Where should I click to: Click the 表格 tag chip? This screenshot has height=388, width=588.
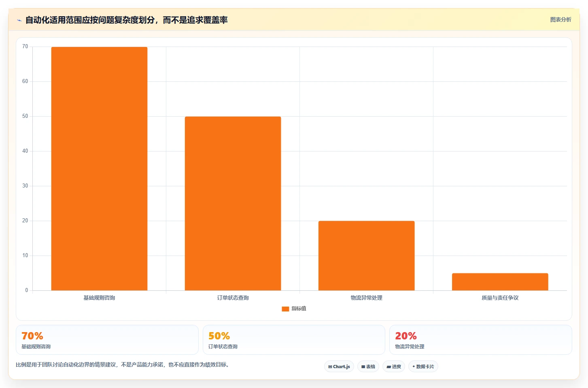click(x=368, y=367)
